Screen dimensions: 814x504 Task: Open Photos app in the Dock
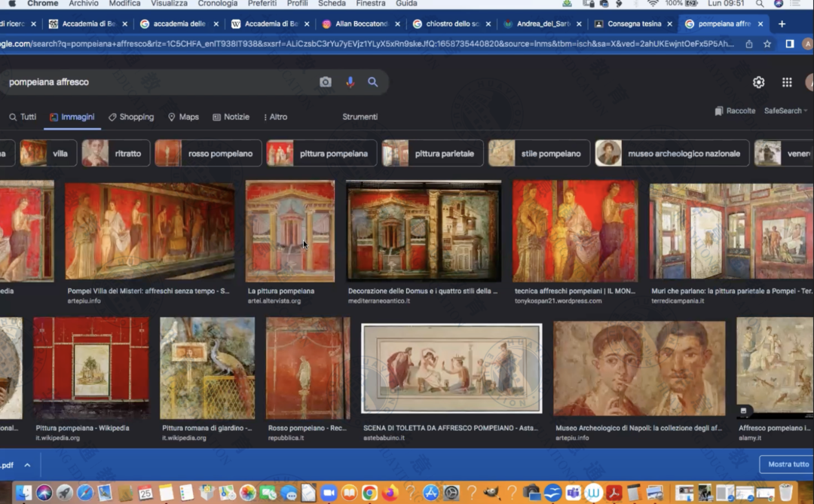(248, 492)
